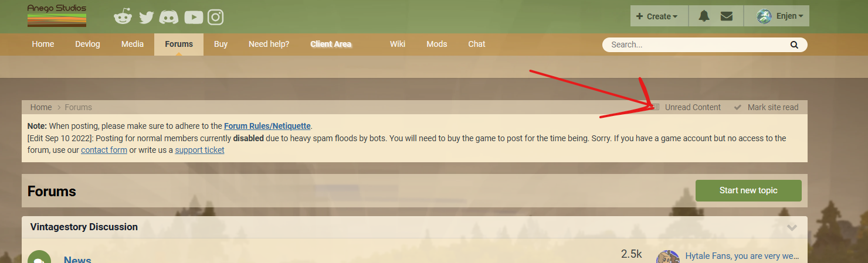Image resolution: width=868 pixels, height=263 pixels.
Task: Click the Anego Studios logo
Action: pos(57,16)
